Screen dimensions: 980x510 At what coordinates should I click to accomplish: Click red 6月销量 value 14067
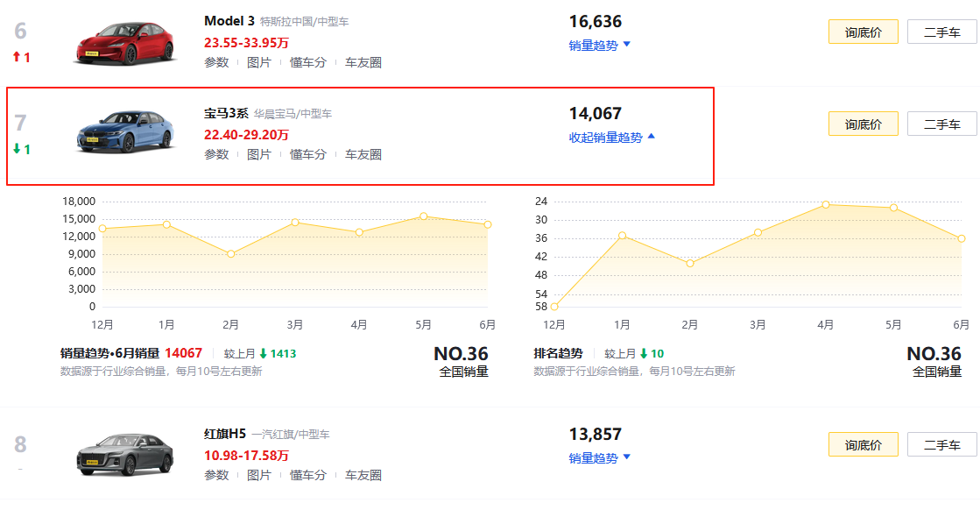[x=183, y=353]
